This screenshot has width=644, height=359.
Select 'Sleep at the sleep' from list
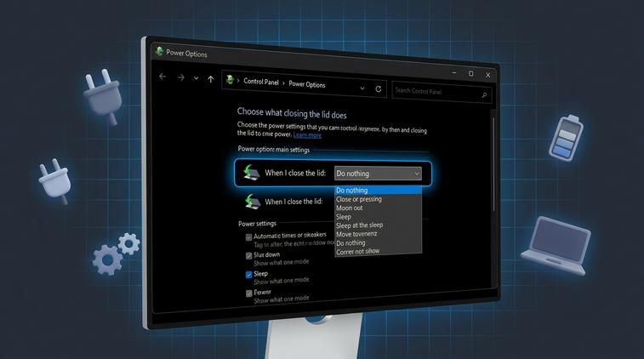tap(359, 225)
